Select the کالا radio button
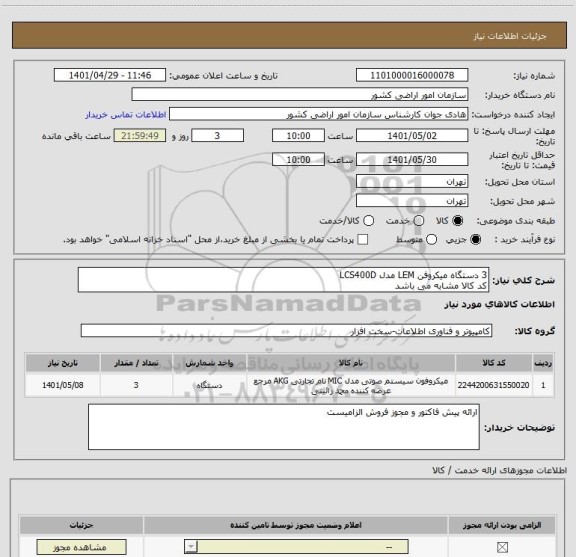This screenshot has height=557, width=576. [x=458, y=221]
